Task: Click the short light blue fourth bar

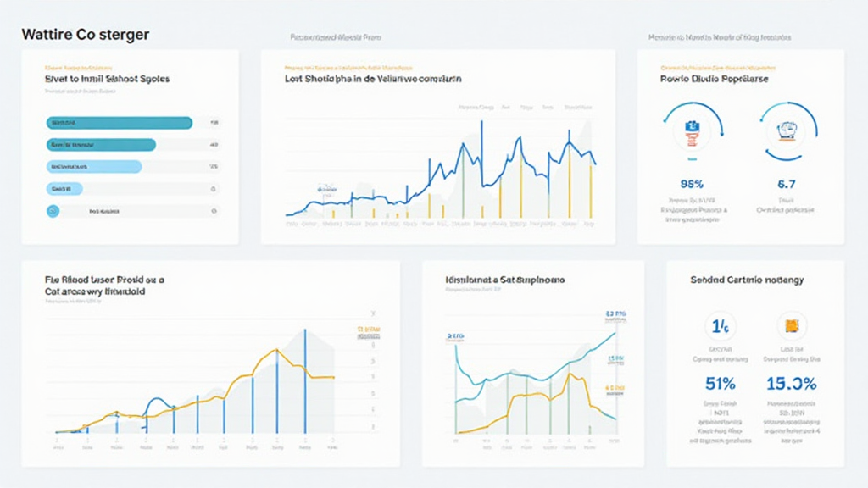Action: pos(64,188)
